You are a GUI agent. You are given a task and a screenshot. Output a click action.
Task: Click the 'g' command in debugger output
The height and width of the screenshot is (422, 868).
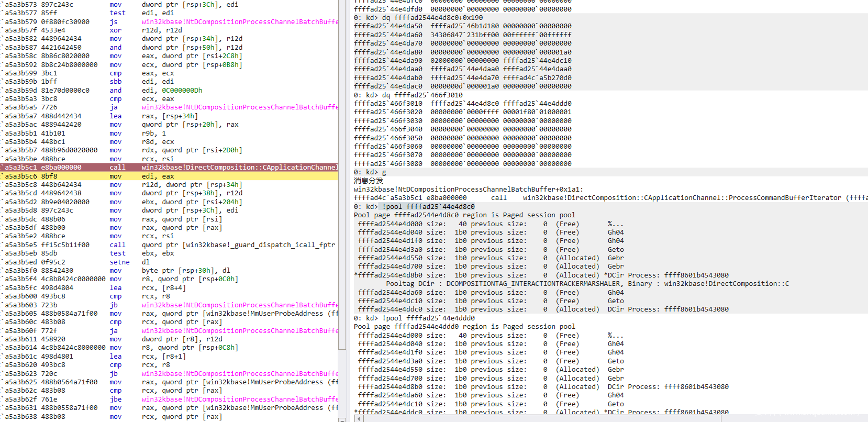pos(384,172)
